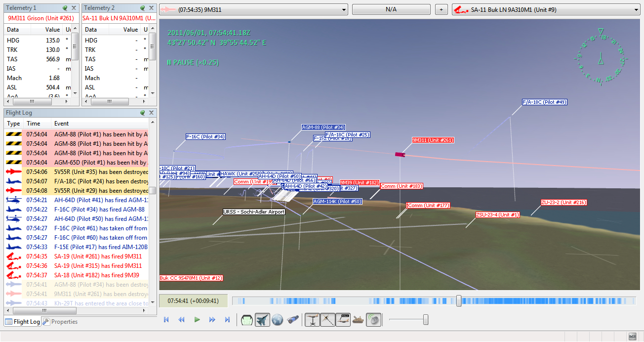
Task: Click the 07:54:41 current time field
Action: click(x=193, y=300)
